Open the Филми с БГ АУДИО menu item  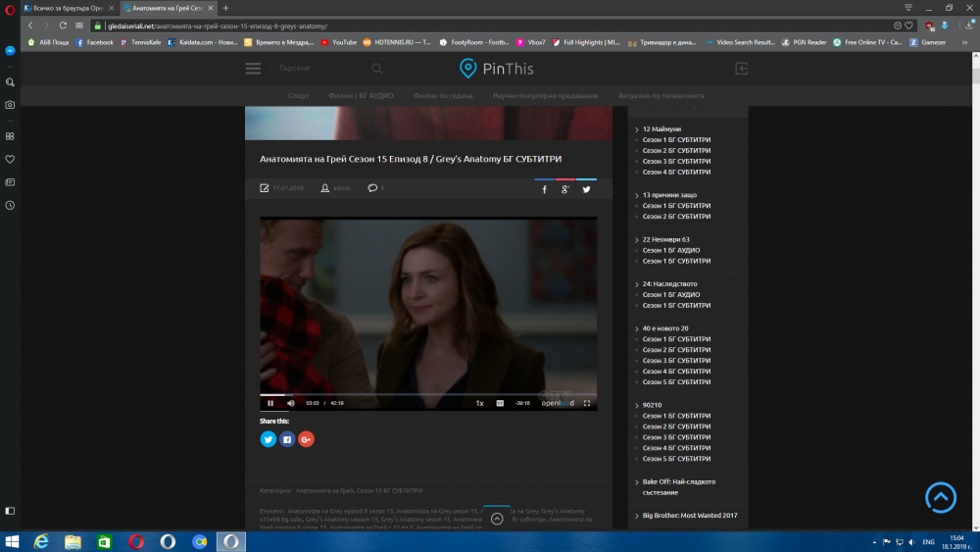click(x=361, y=96)
